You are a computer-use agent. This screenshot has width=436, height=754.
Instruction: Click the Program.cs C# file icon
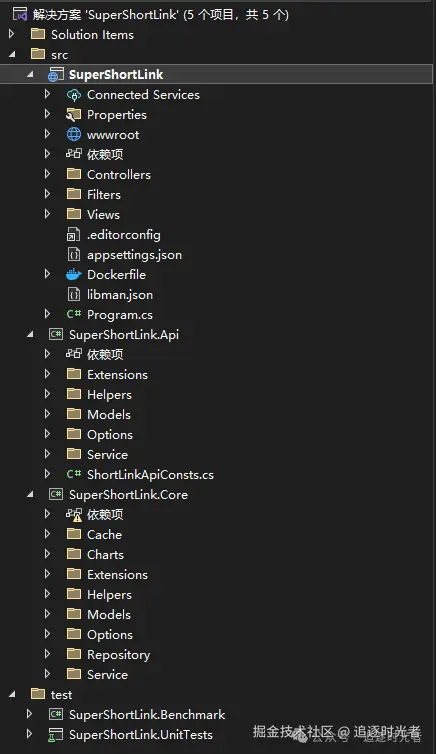[74, 314]
